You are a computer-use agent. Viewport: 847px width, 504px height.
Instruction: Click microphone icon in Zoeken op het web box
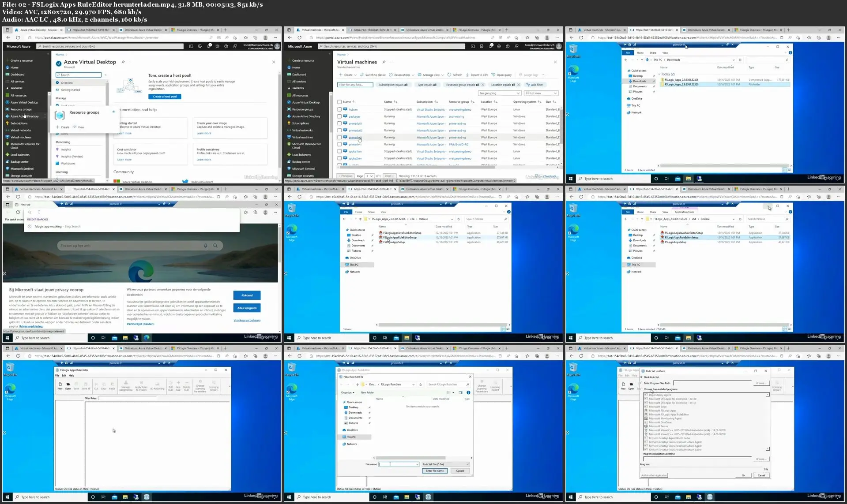pyautogui.click(x=206, y=246)
